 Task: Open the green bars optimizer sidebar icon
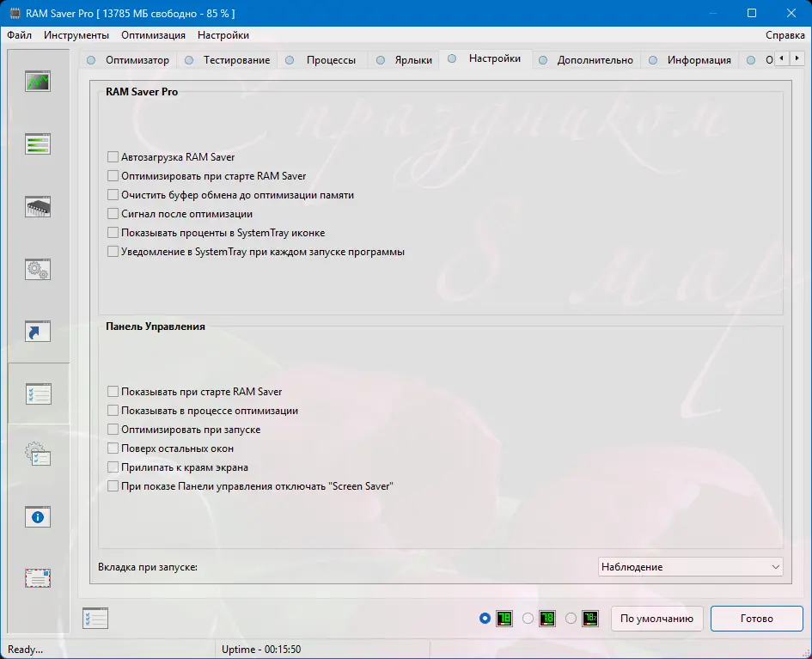pyautogui.click(x=38, y=143)
